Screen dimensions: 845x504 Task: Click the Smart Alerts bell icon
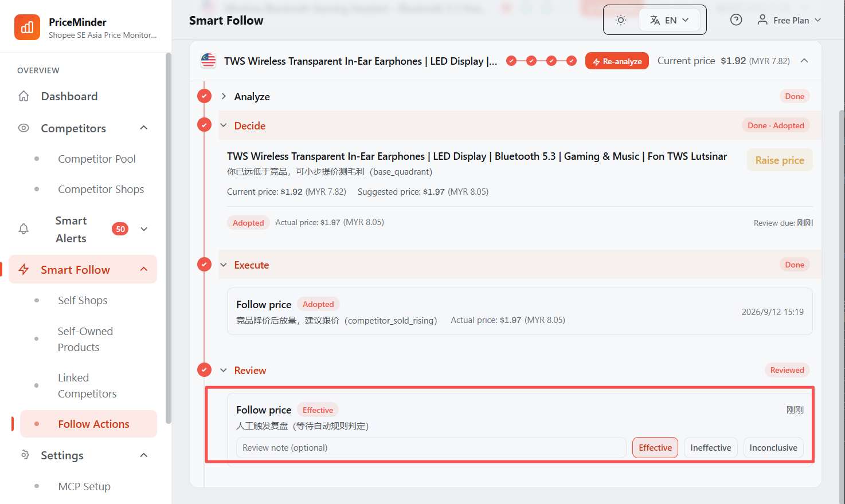24,229
